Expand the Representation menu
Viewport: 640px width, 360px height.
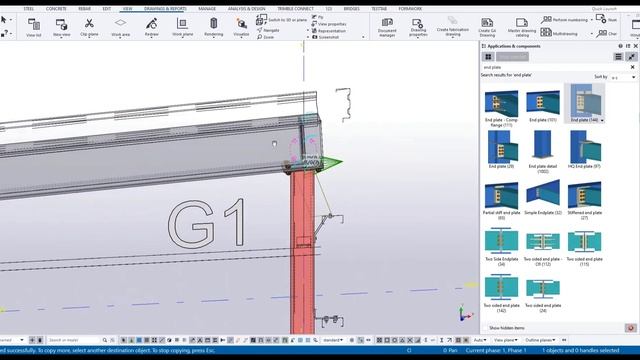click(x=329, y=31)
